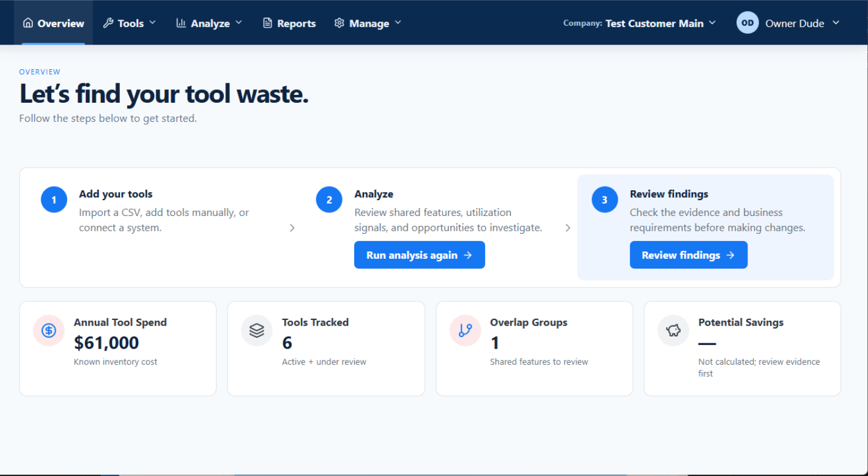Click the Potential Savings card title
The width and height of the screenshot is (868, 476).
pos(741,322)
